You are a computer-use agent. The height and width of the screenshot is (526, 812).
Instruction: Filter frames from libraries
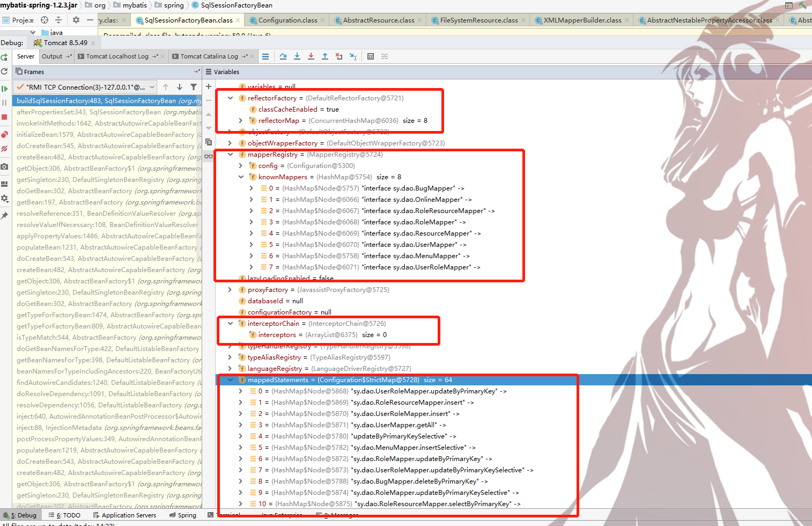coord(194,87)
